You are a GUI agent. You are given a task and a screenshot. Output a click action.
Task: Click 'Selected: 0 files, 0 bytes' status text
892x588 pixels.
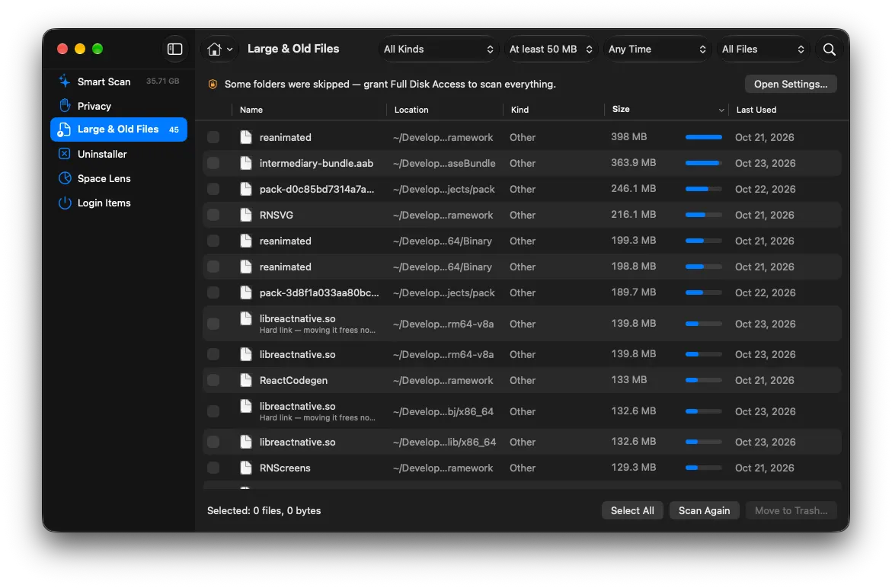point(264,510)
